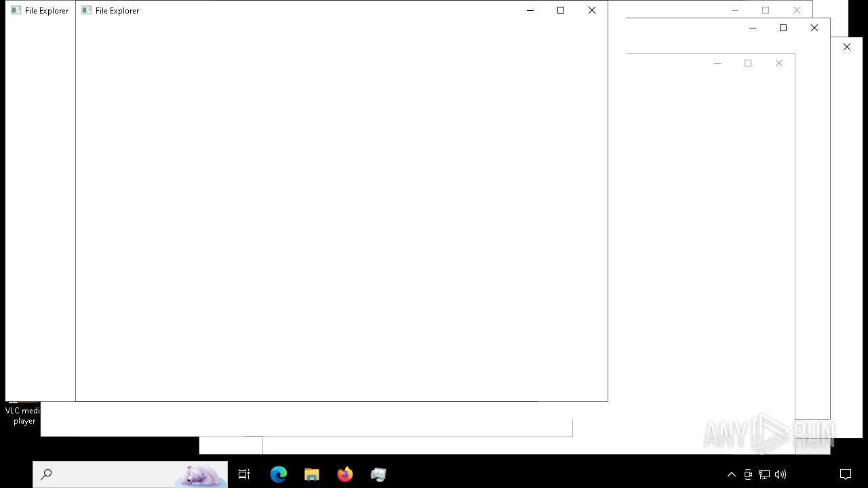868x488 pixels.
Task: Open the volume control tray icon
Action: pos(781,474)
